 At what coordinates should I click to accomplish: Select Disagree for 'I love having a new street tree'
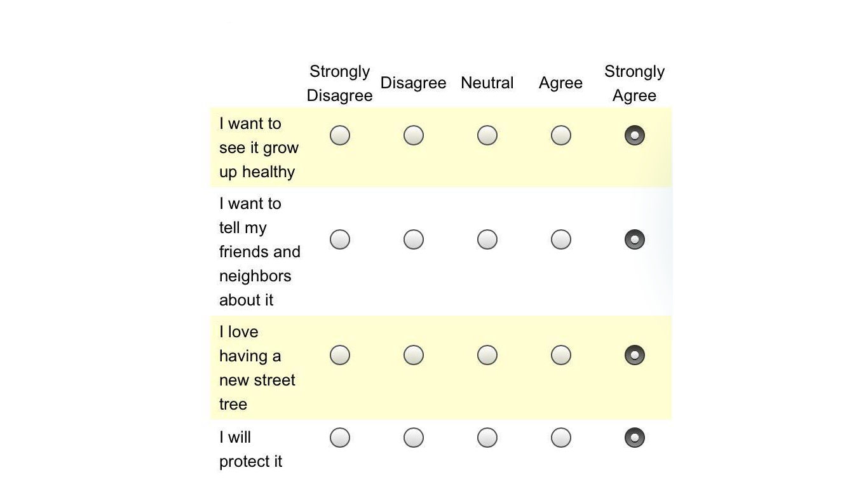click(x=413, y=355)
